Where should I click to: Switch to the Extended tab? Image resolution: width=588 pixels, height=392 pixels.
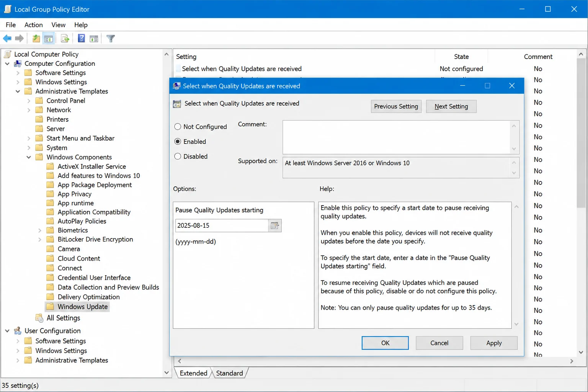coord(193,373)
